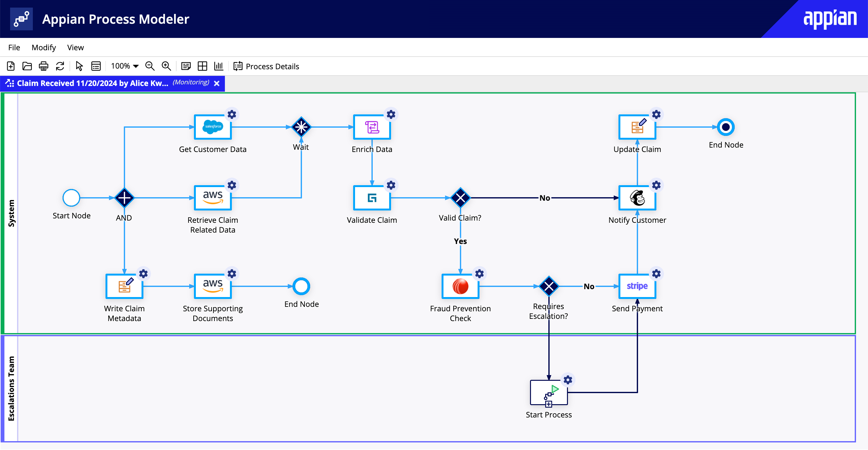Open gear on Write Claim Metadata node
Viewport: 868px width, 450px height.
click(x=143, y=274)
